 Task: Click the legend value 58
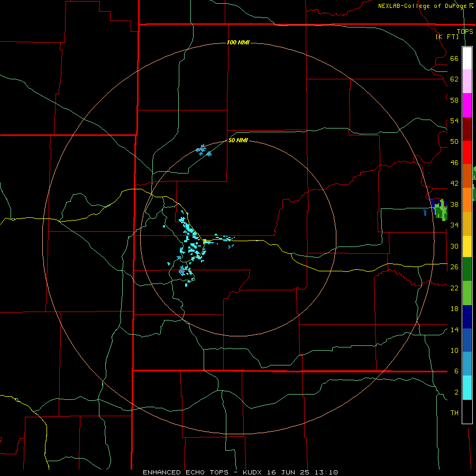tap(454, 100)
